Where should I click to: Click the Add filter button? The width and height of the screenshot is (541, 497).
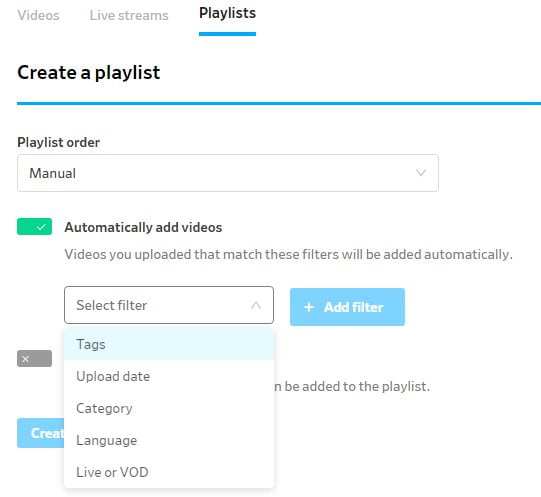[347, 307]
